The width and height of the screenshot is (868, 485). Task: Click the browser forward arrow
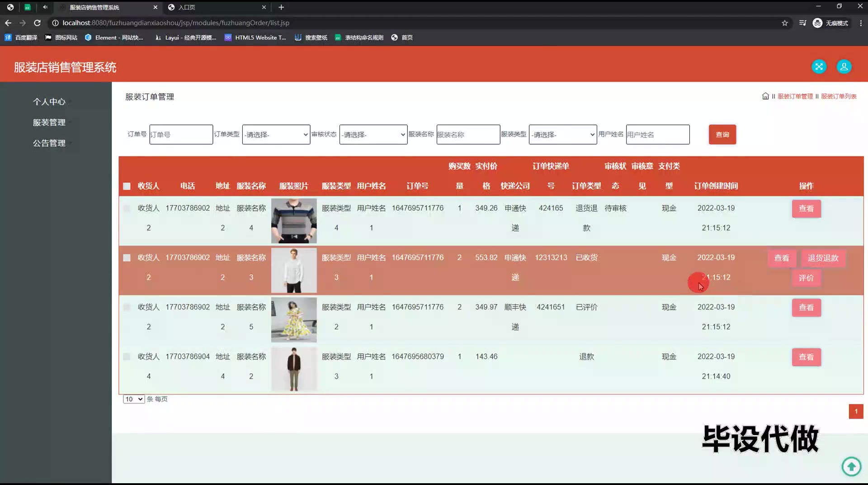(x=23, y=23)
